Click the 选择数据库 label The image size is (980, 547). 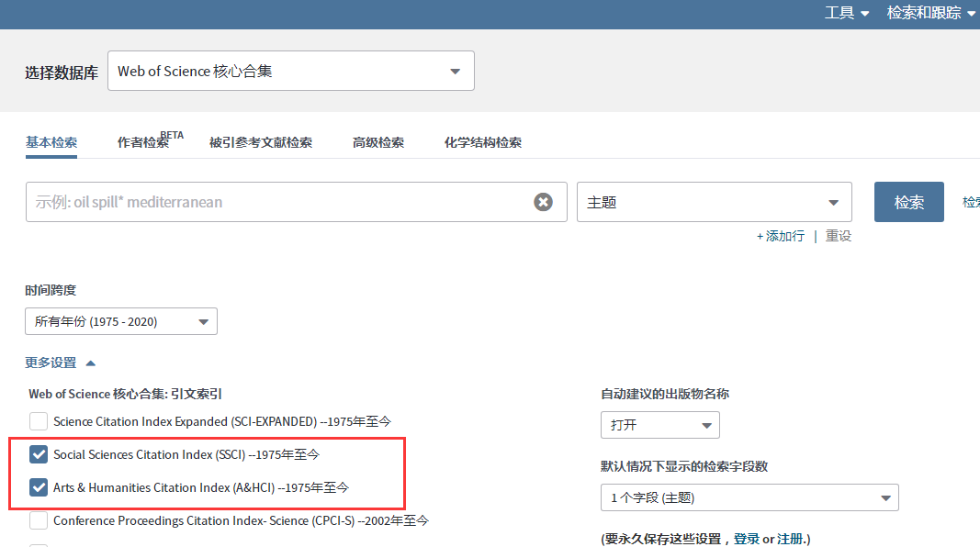(x=62, y=73)
